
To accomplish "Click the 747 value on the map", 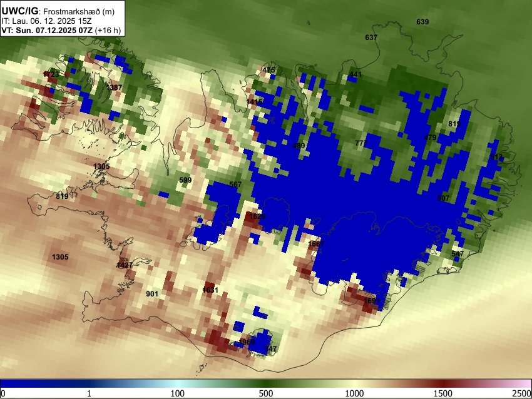I will click(x=270, y=349).
